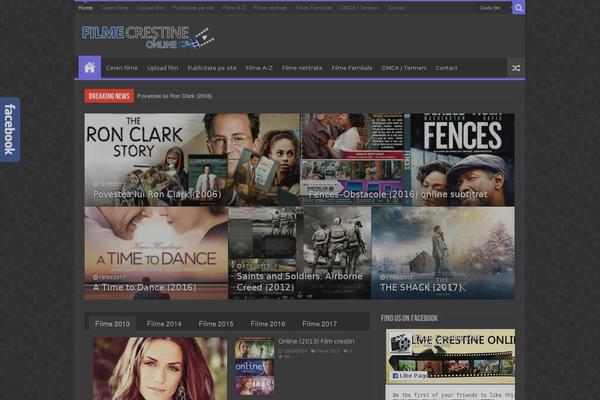Click the red Breaking News label
600x400 pixels.
pos(109,96)
